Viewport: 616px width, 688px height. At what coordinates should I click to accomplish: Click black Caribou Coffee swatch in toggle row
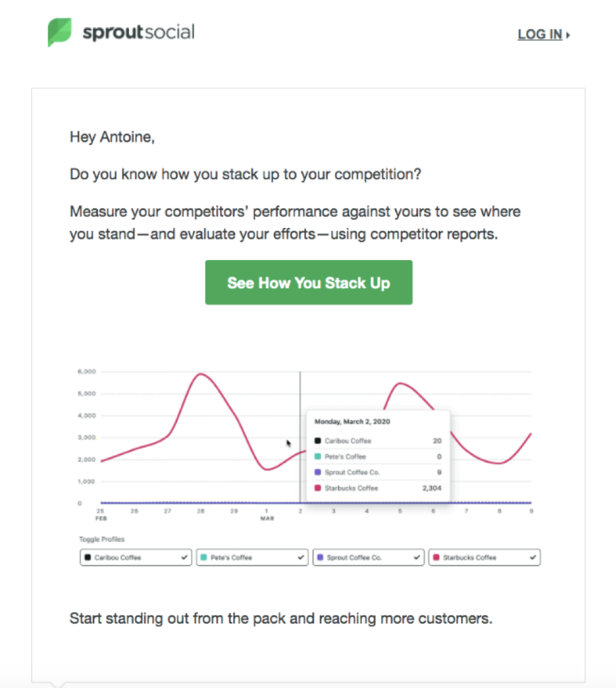pos(87,558)
